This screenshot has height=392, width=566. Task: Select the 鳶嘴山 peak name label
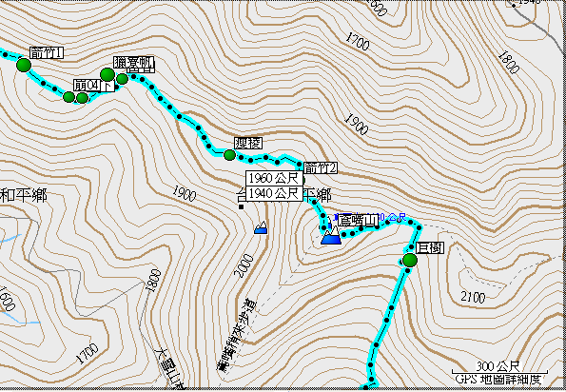358,220
